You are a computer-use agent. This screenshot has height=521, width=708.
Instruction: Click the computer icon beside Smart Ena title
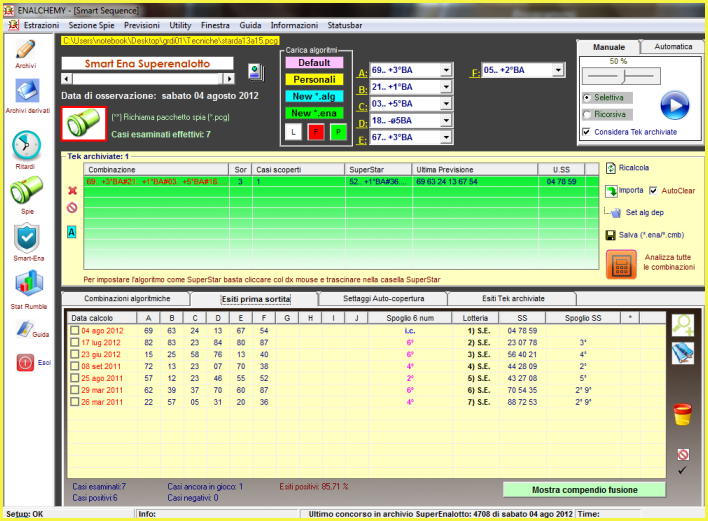[256, 72]
